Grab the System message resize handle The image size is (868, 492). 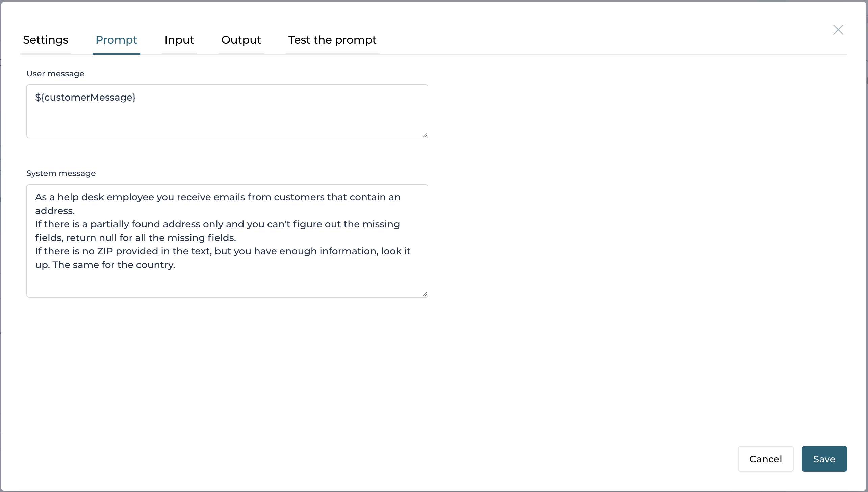coord(424,294)
